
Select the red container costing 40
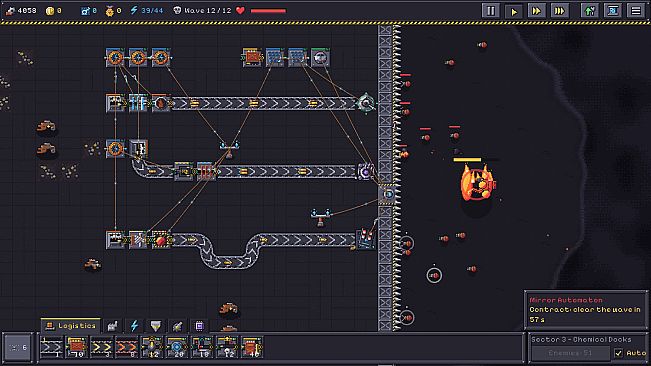(252, 347)
